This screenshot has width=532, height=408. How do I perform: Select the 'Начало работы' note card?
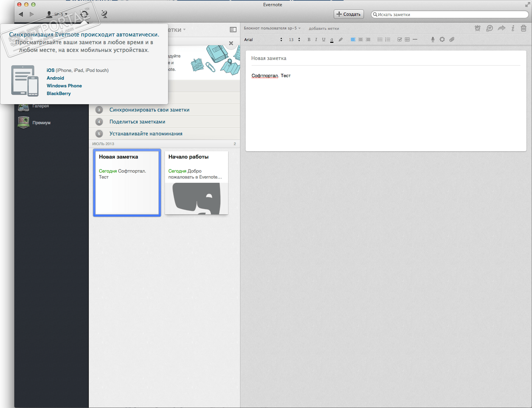pos(197,183)
